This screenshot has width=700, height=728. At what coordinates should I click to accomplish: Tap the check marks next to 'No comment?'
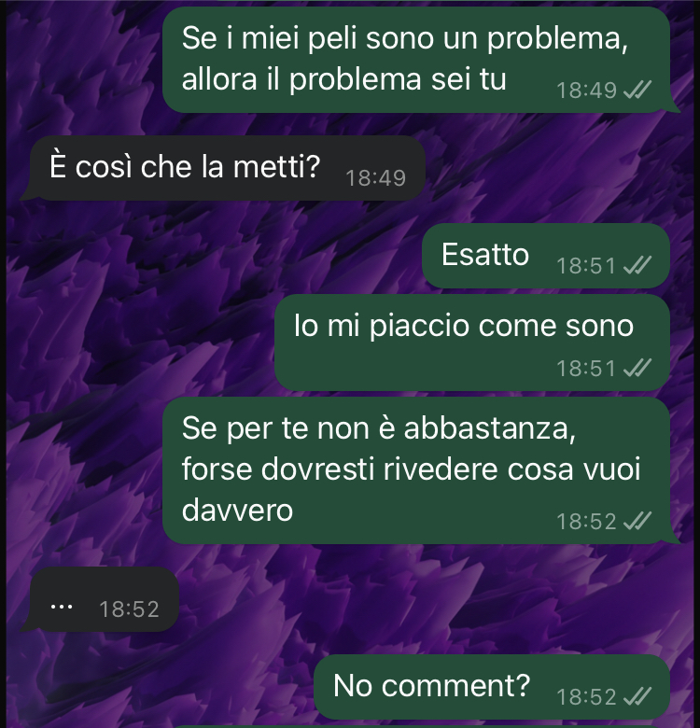point(637,696)
